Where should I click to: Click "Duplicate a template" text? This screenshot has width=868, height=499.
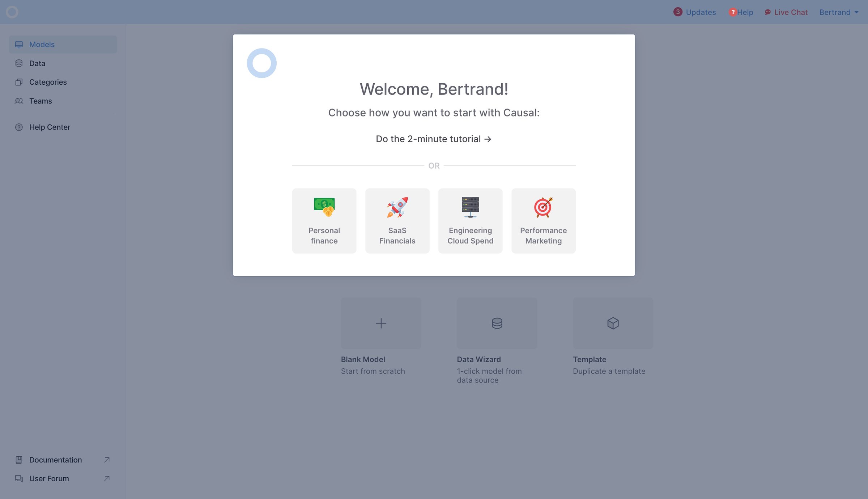pos(609,371)
